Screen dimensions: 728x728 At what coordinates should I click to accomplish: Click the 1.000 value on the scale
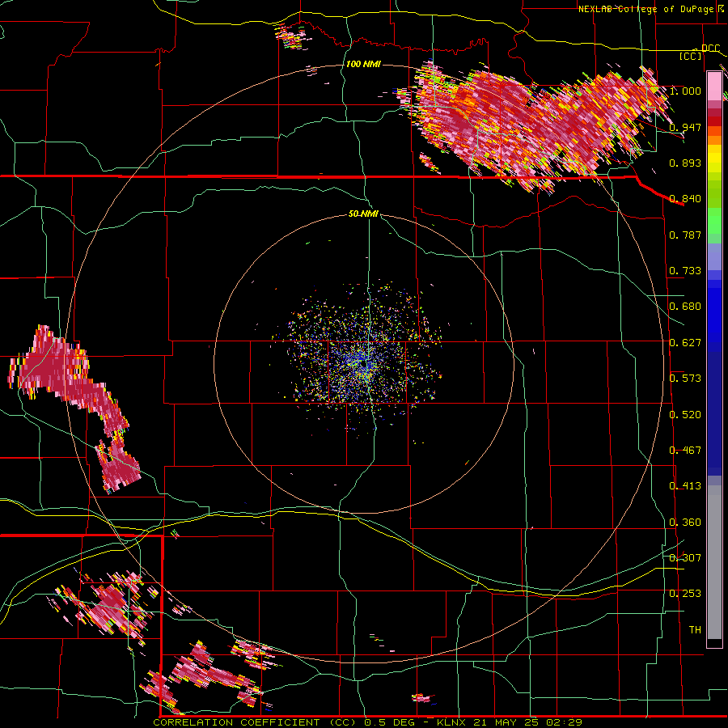[x=685, y=91]
